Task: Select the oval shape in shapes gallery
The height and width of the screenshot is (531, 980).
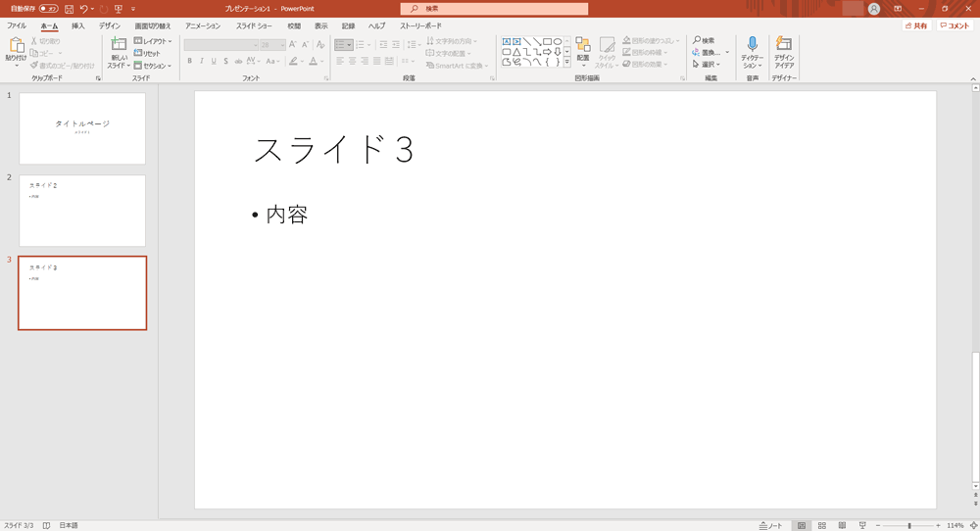Action: (558, 42)
